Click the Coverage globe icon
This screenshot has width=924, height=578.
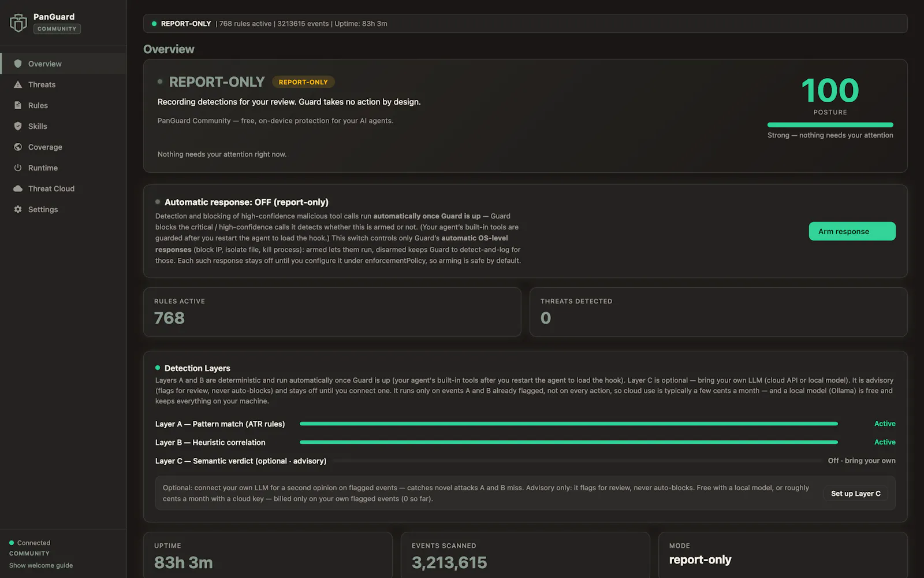[x=18, y=147]
